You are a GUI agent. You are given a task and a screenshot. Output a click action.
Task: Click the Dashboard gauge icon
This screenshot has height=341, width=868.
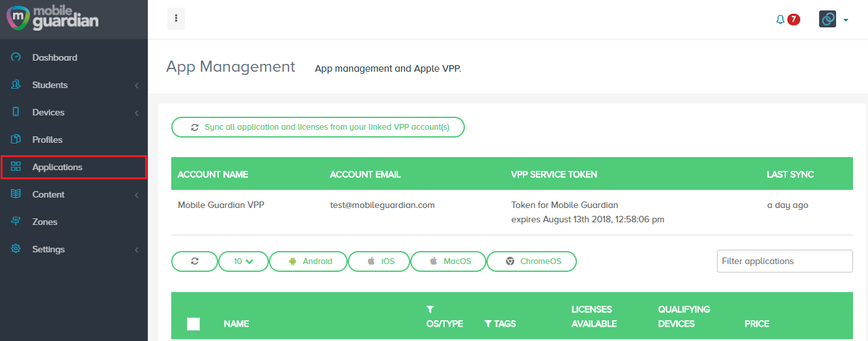coord(16,57)
